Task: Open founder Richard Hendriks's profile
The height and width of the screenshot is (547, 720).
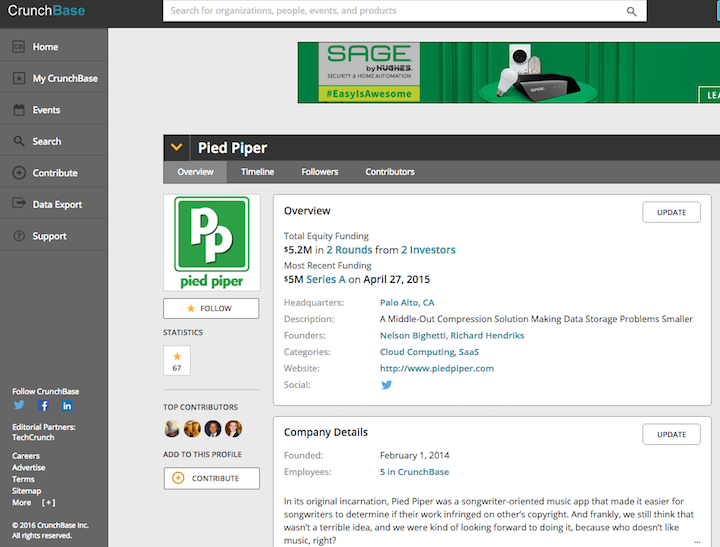Action: point(487,335)
